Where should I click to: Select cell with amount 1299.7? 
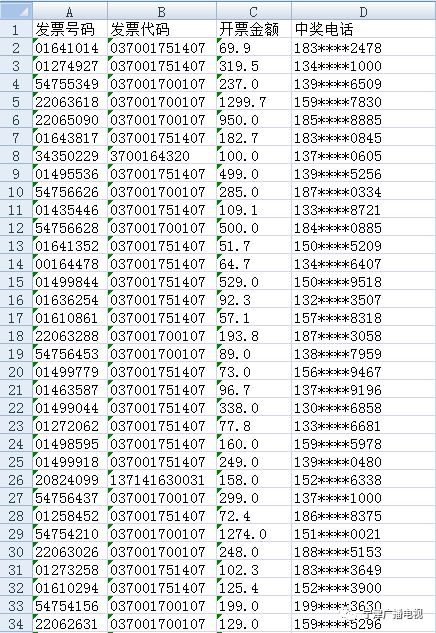tap(254, 102)
